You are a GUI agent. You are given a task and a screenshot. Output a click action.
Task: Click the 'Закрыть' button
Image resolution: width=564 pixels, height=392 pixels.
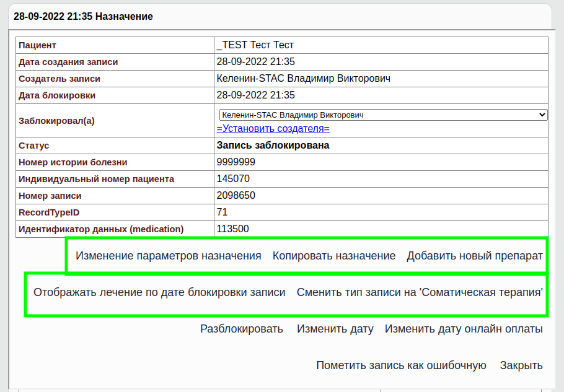pyautogui.click(x=521, y=365)
